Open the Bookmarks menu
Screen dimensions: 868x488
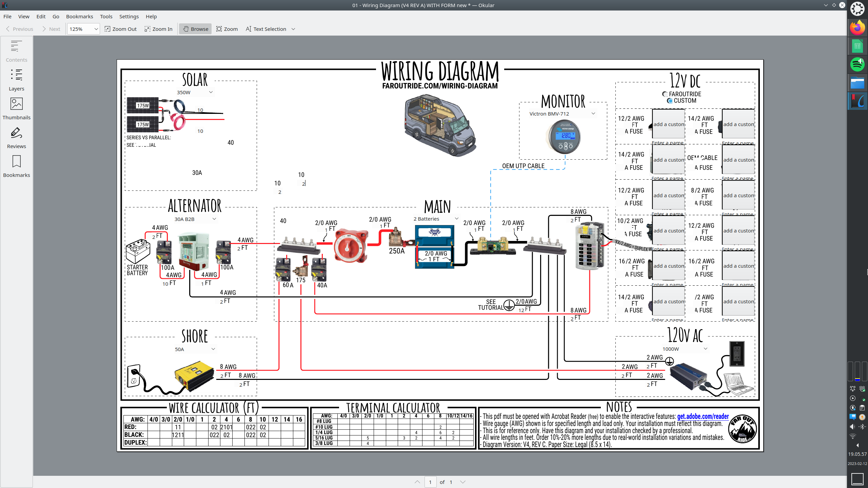click(79, 16)
